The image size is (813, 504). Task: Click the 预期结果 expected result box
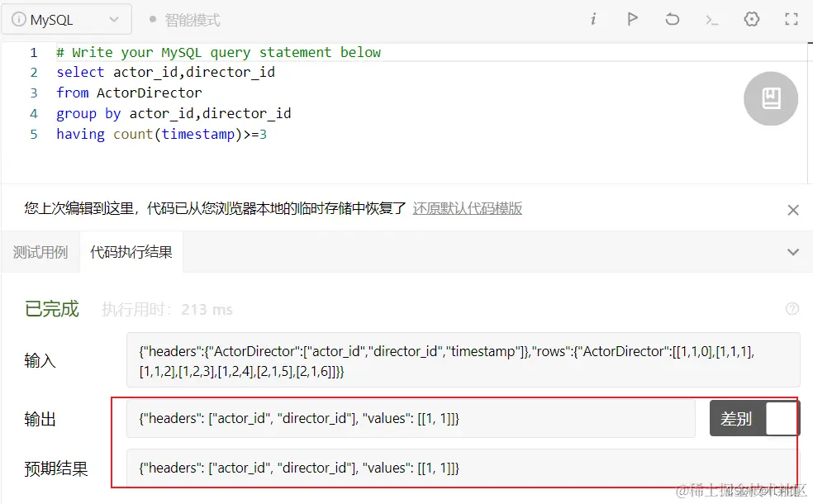tap(463, 468)
